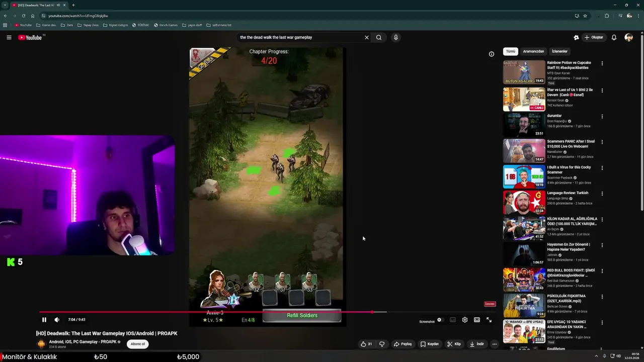Open the Yapay Zeka bookmarks folder
The width and height of the screenshot is (644, 362).
88,25
